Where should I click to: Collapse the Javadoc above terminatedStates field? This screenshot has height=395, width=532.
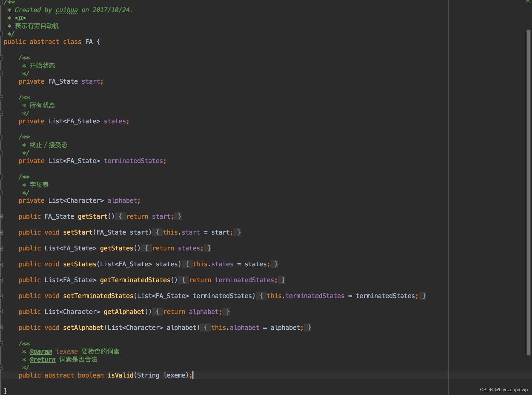click(x=1, y=137)
